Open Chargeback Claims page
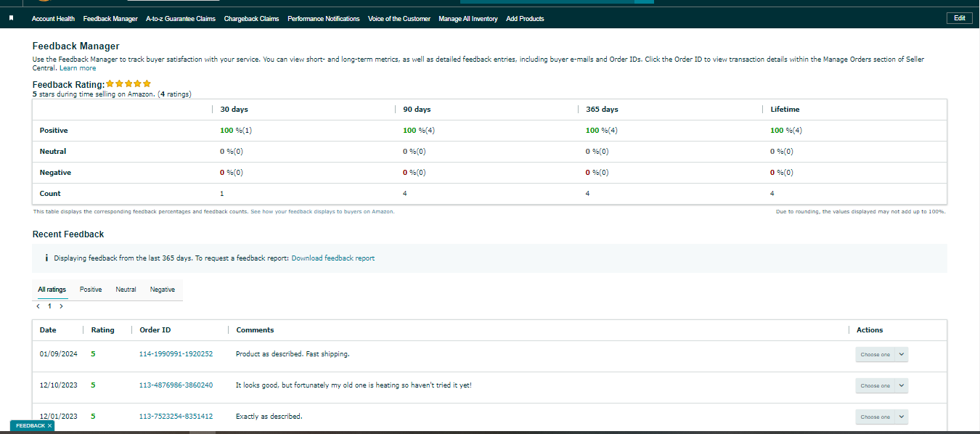Image resolution: width=980 pixels, height=434 pixels. (x=251, y=19)
